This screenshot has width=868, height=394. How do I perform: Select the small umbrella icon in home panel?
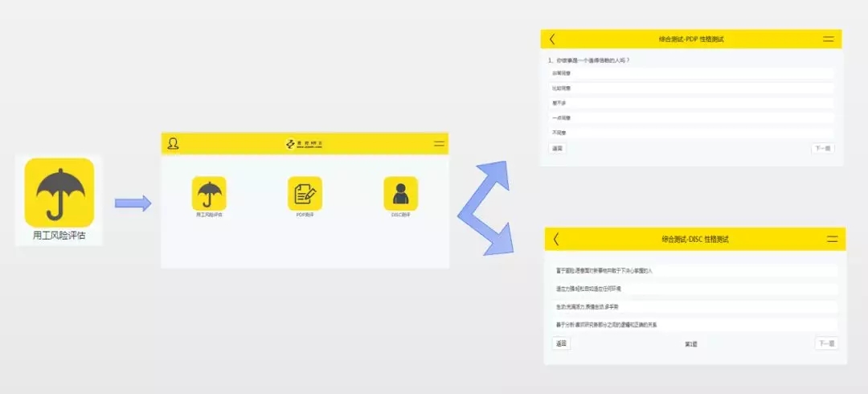pyautogui.click(x=209, y=193)
